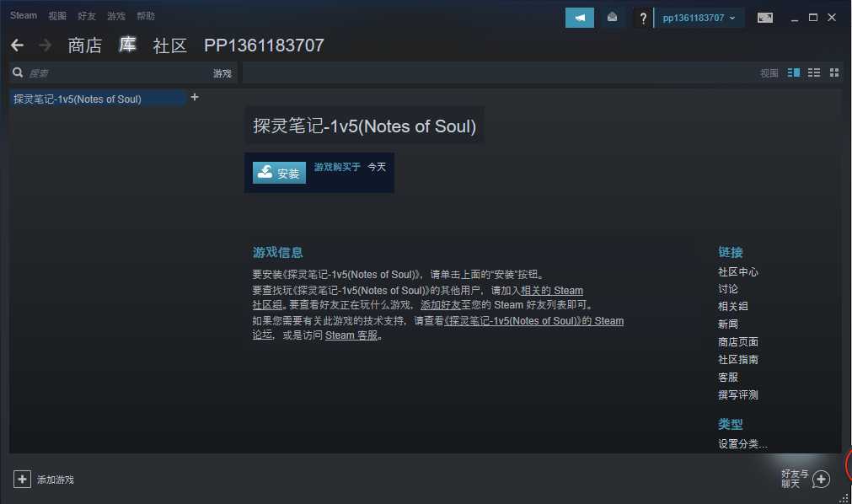Open 社区中心 link
Viewport: 852px width, 504px height.
pyautogui.click(x=738, y=272)
